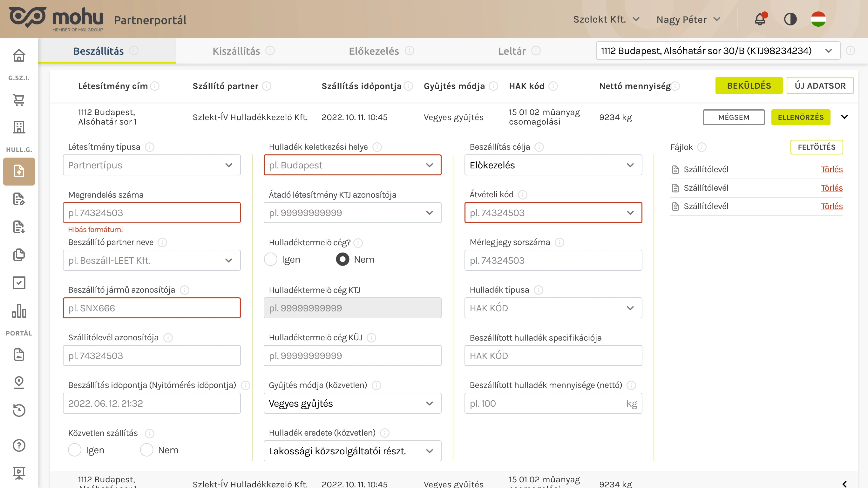Select Igen for Közvetlen szállítás
Image resolution: width=868 pixels, height=488 pixels.
(75, 450)
